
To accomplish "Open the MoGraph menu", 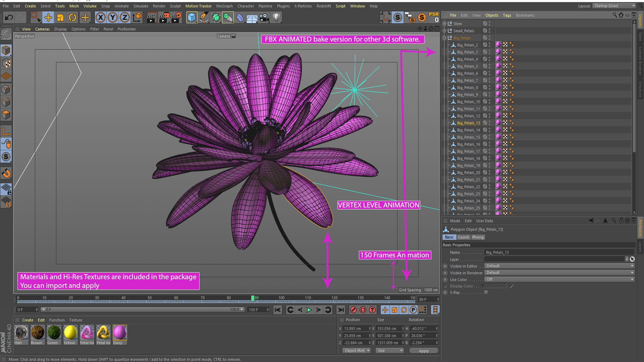I will 224,6.
